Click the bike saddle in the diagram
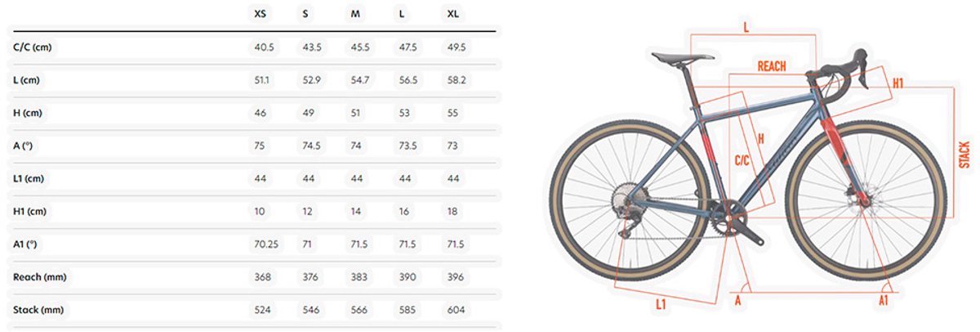The height and width of the screenshot is (332, 980). (683, 56)
